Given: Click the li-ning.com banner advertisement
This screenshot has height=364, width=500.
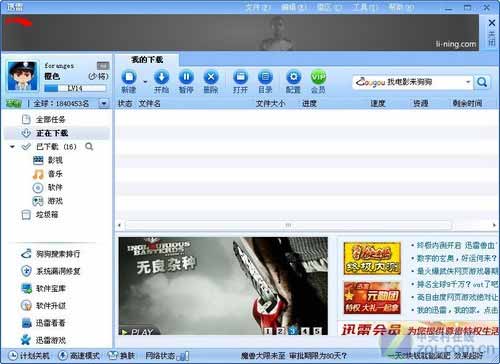Looking at the screenshot, I should (241, 33).
